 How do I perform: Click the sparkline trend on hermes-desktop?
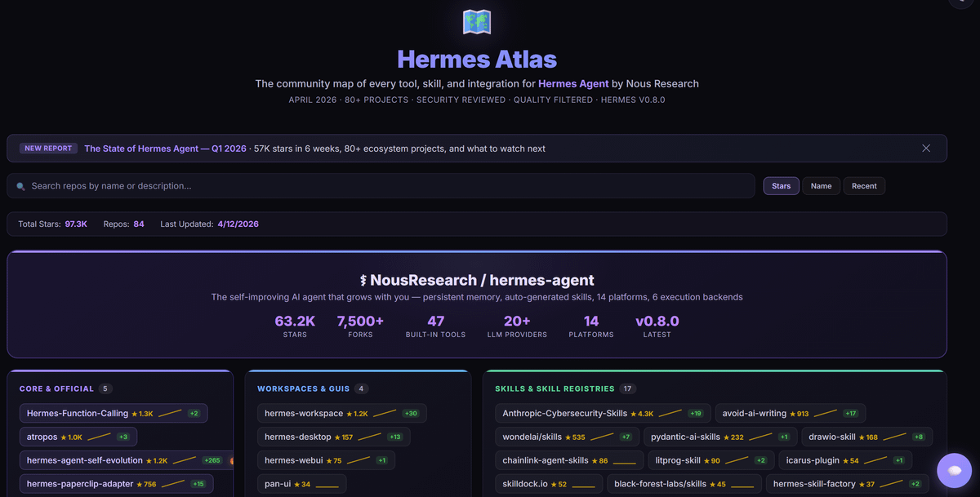369,437
